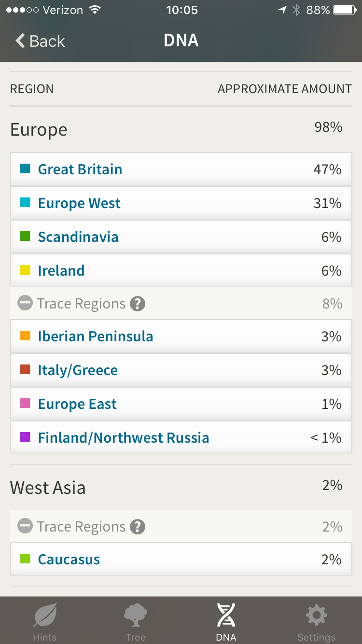This screenshot has height=644, width=362.
Task: Open the Hints leaf icon
Action: click(x=45, y=616)
